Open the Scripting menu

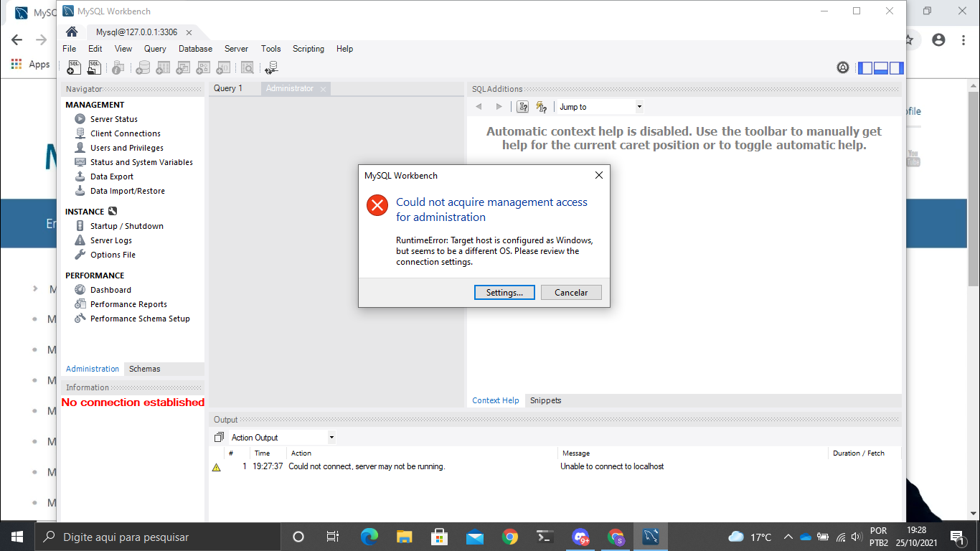308,49
